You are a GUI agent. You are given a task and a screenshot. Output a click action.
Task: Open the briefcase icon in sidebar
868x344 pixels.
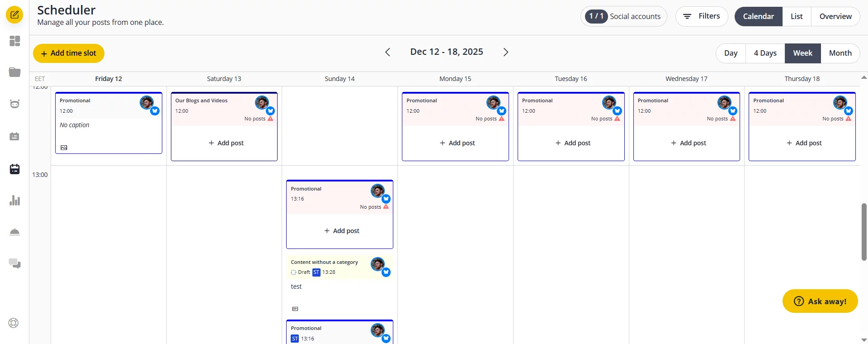point(14,136)
